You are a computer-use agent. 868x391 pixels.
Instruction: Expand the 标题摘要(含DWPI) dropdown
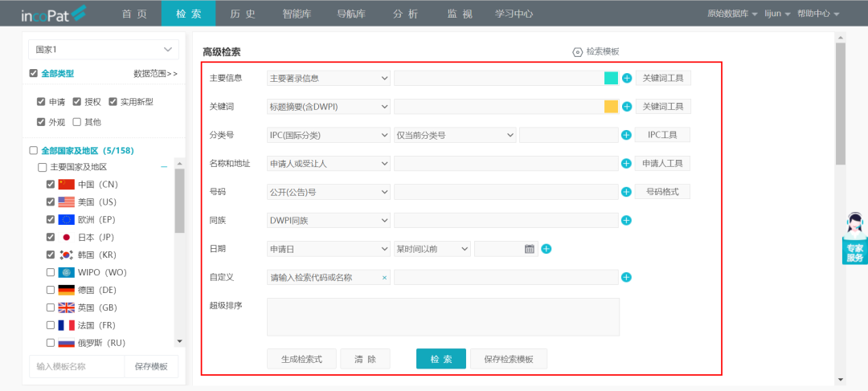329,107
